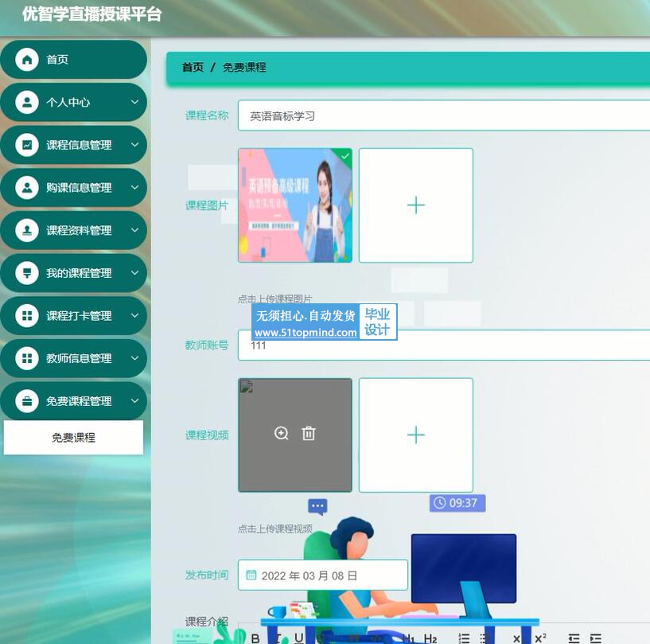The height and width of the screenshot is (644, 650).
Task: Apply superscript formatting in the editor
Action: click(540, 638)
